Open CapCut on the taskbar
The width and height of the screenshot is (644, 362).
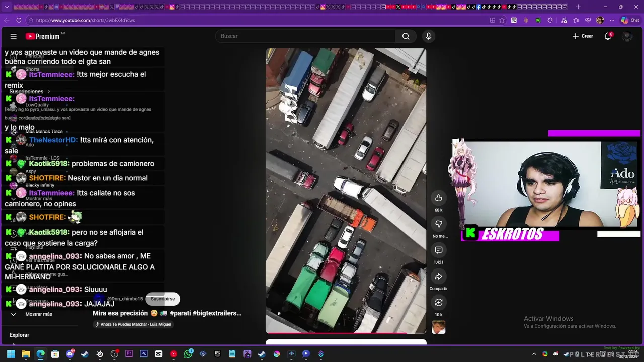(159, 354)
